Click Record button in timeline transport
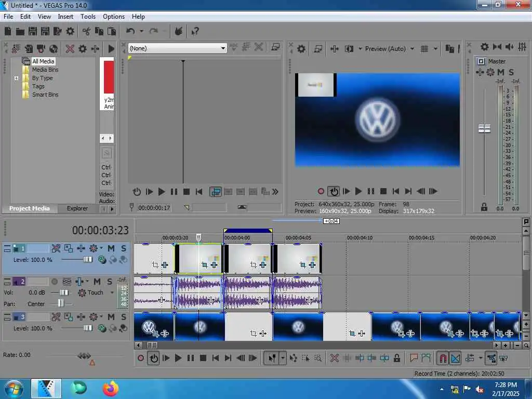This screenshot has height=399, width=532. [141, 358]
